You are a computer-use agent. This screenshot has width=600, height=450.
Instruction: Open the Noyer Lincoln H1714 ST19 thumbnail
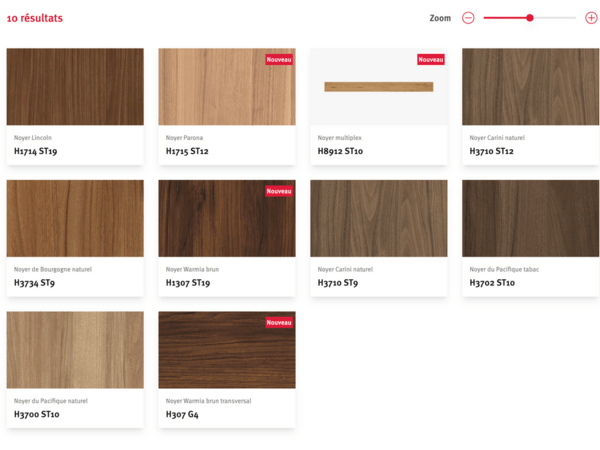pos(75,87)
